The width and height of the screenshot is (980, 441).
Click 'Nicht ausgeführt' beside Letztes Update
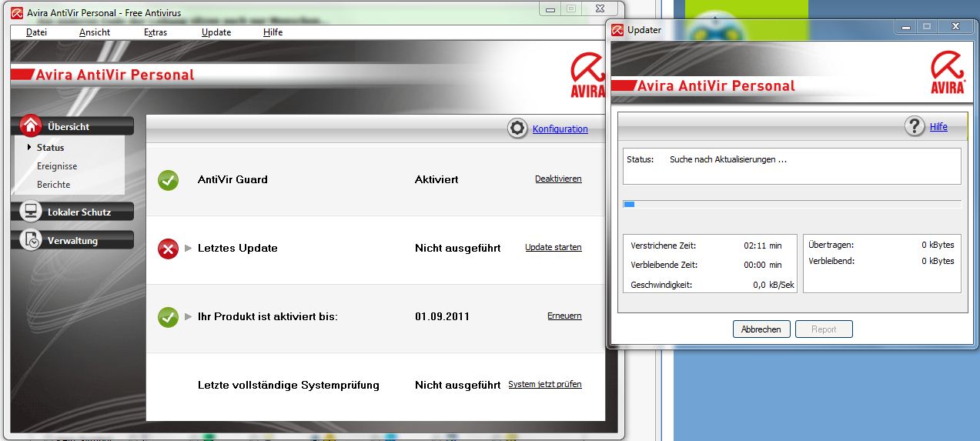tap(457, 248)
